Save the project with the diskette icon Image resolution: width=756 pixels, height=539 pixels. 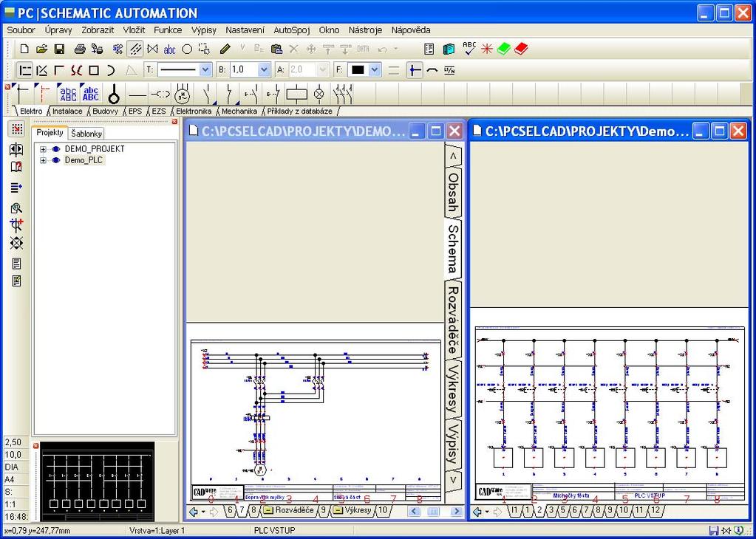coord(59,49)
